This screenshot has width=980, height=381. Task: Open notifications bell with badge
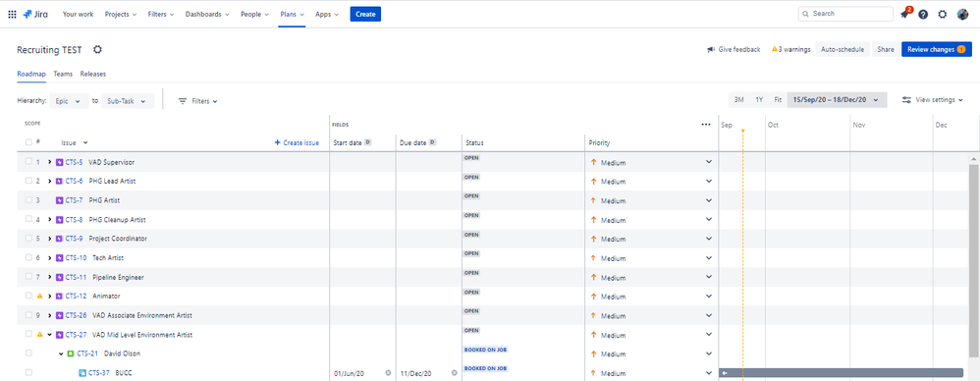point(905,14)
